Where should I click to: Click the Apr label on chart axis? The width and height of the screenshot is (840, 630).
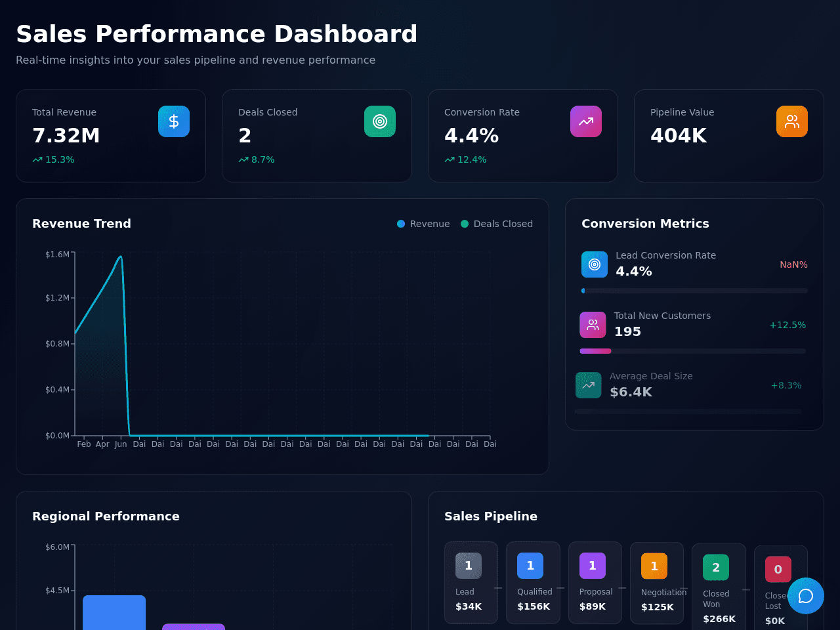click(x=102, y=444)
